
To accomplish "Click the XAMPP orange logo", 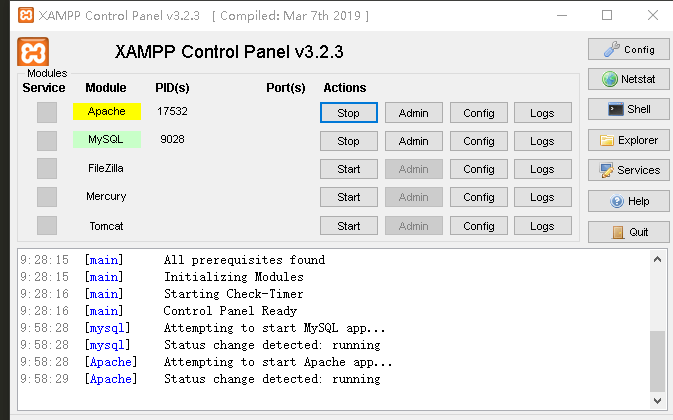I will (34, 53).
